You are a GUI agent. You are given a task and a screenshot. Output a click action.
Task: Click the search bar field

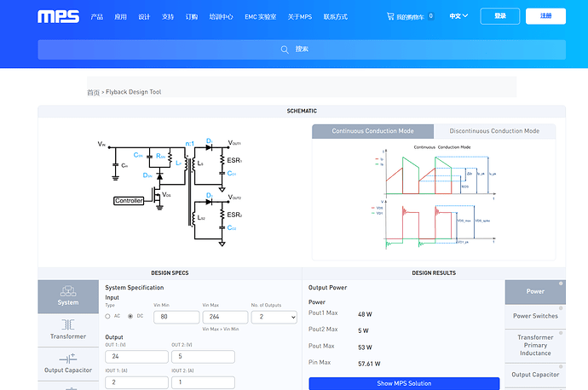tap(302, 49)
